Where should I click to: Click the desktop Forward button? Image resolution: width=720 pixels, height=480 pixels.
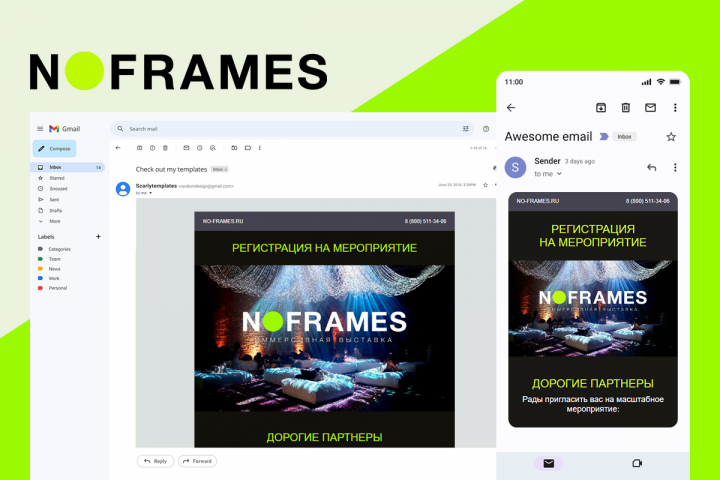(197, 461)
